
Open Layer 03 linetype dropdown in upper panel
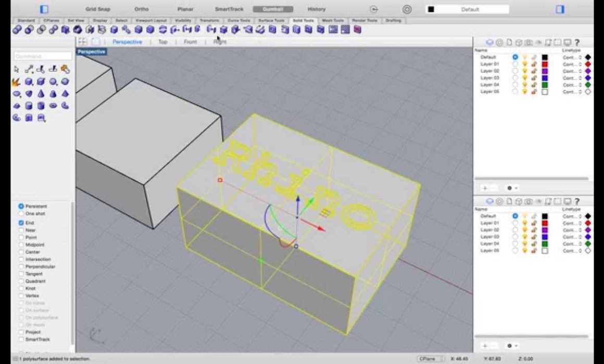tap(572, 78)
